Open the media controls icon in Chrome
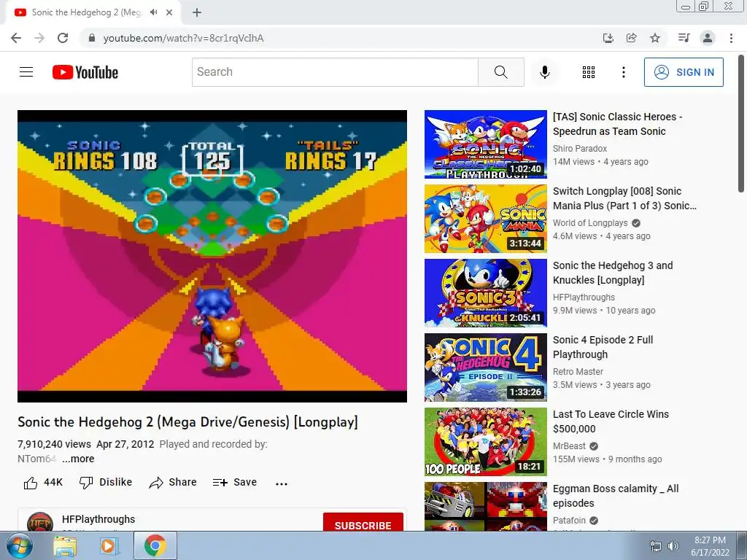The height and width of the screenshot is (560, 747). pyautogui.click(x=684, y=38)
